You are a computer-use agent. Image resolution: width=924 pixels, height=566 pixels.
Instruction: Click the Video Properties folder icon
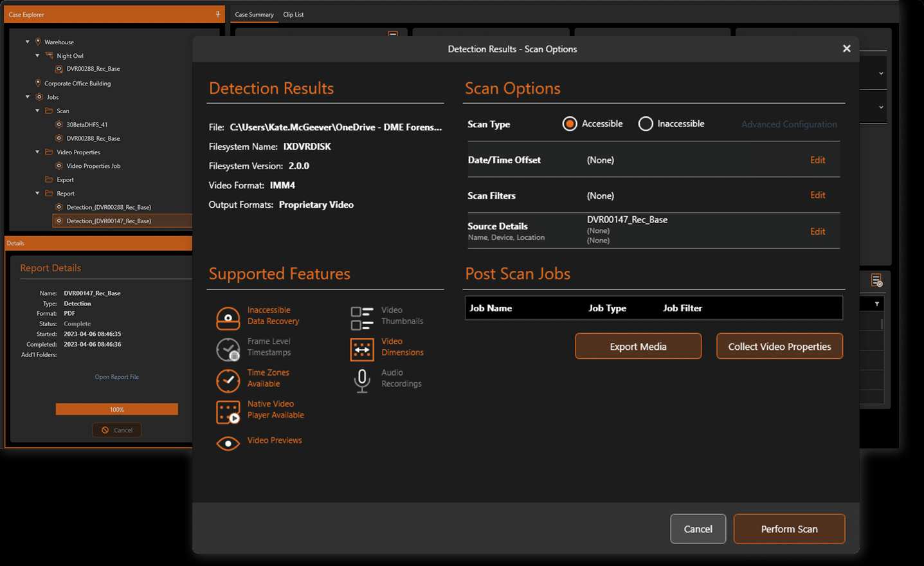tap(49, 152)
